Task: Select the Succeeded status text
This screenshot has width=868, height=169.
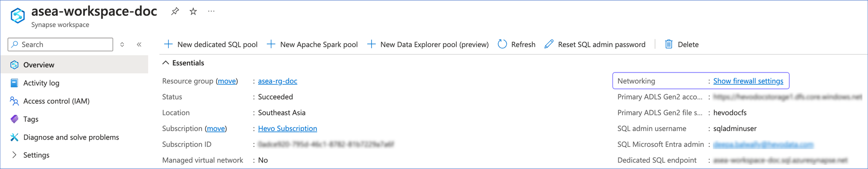Action: click(x=275, y=97)
